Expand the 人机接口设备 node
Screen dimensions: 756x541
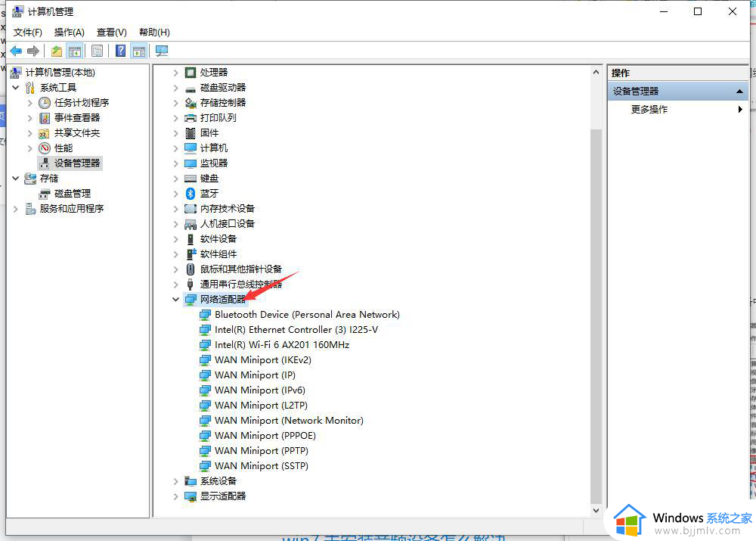coord(175,224)
